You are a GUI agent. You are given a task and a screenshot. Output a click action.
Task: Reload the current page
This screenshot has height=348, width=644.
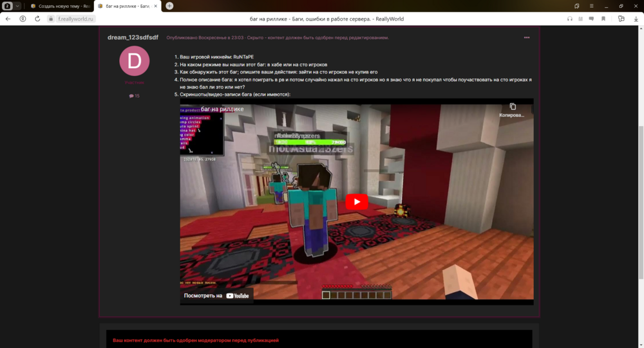pos(37,19)
